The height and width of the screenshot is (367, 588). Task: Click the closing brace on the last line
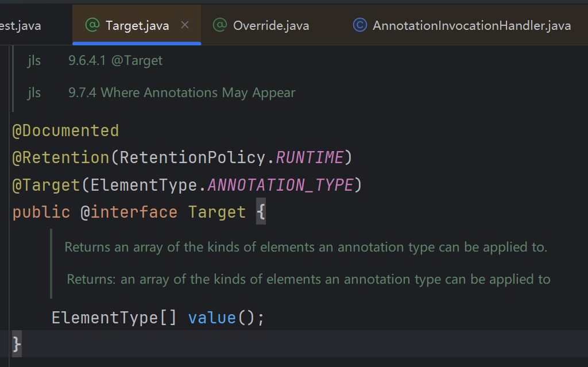(x=17, y=344)
